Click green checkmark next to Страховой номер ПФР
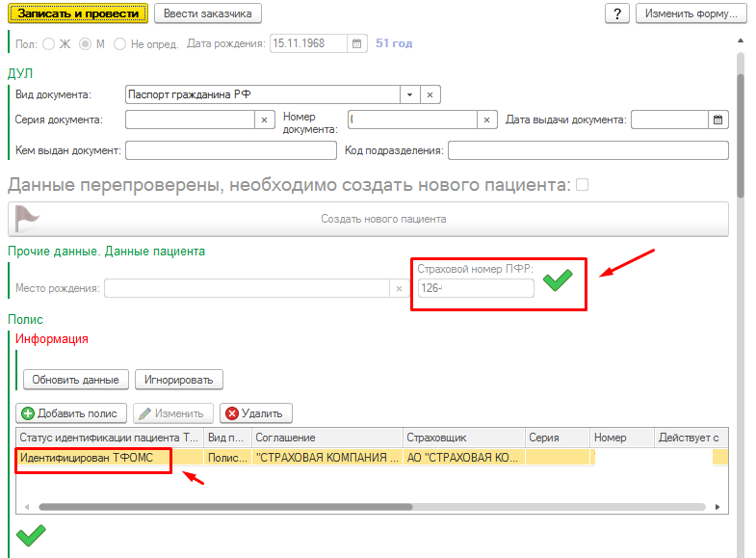The height and width of the screenshot is (558, 756). [557, 280]
